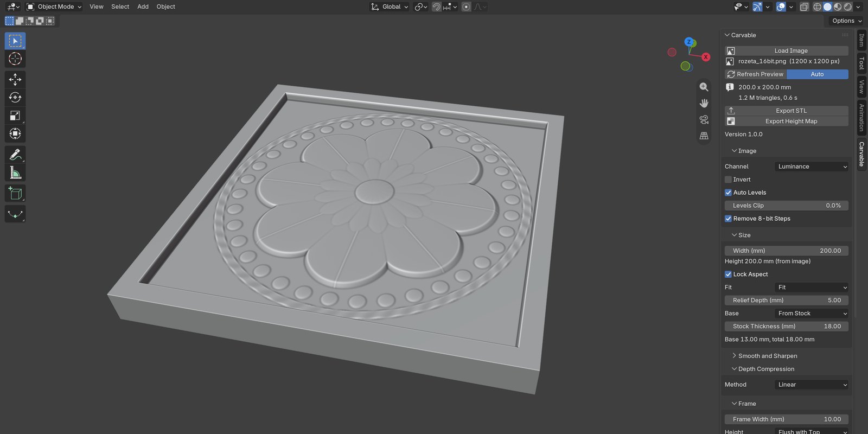Click the Load Image button
The width and height of the screenshot is (868, 434).
click(x=787, y=50)
